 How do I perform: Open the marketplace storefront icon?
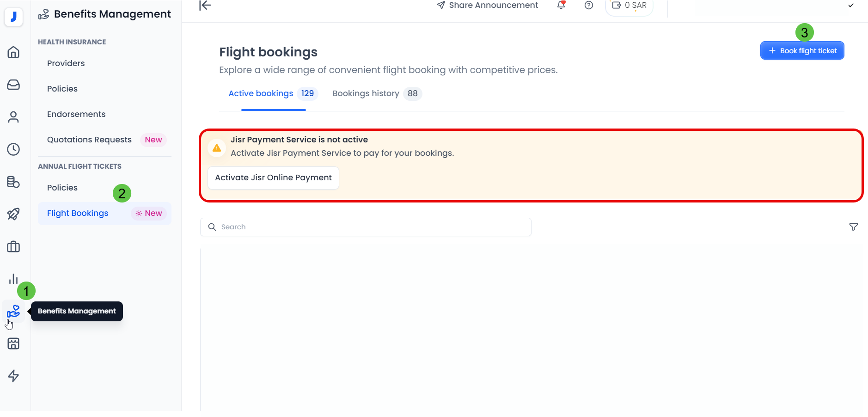(x=13, y=343)
